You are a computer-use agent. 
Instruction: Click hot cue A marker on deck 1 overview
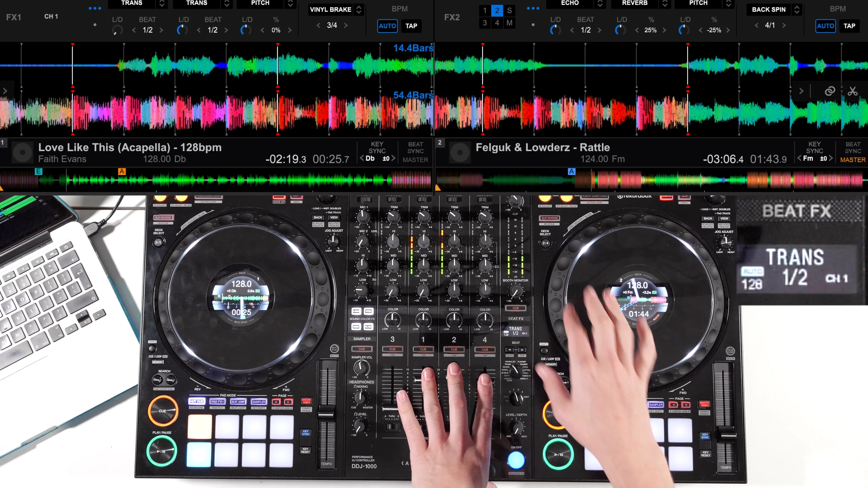pyautogui.click(x=122, y=171)
